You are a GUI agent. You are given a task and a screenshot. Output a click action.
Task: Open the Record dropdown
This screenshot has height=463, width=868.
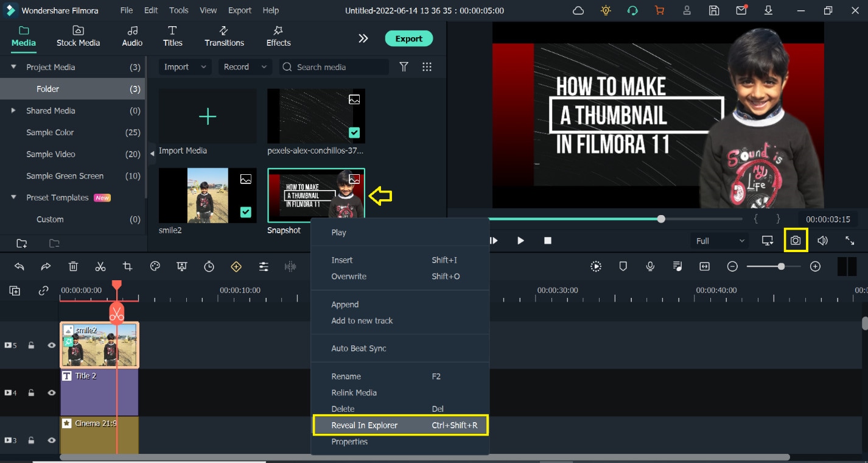(245, 67)
